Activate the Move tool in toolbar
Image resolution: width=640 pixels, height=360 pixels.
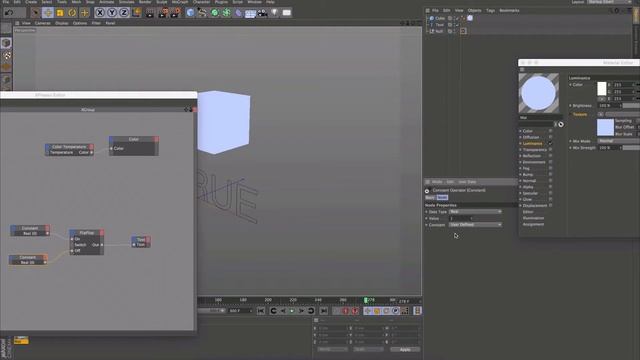(x=48, y=13)
